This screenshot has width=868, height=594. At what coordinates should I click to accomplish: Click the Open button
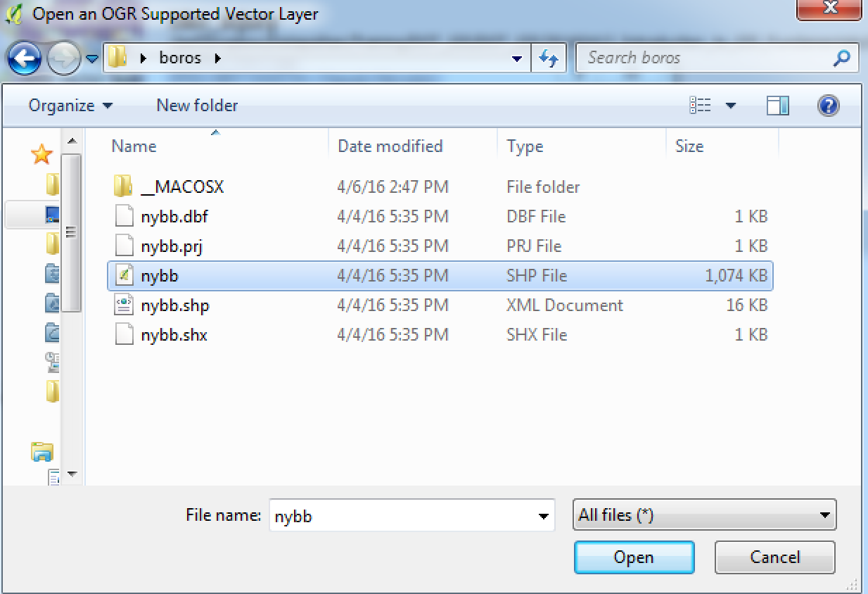pyautogui.click(x=634, y=557)
